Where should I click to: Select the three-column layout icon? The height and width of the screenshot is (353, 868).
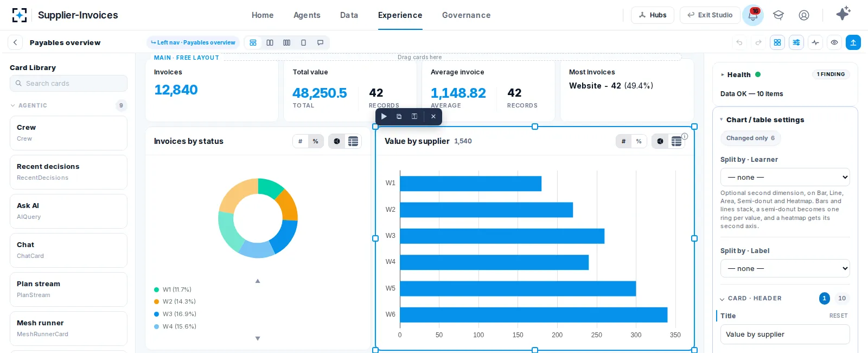pos(286,42)
